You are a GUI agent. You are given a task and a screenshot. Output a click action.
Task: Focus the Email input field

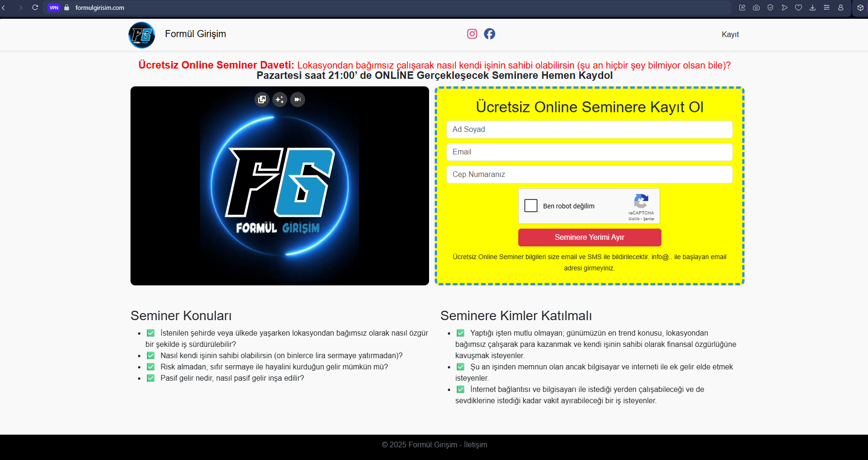coord(589,152)
